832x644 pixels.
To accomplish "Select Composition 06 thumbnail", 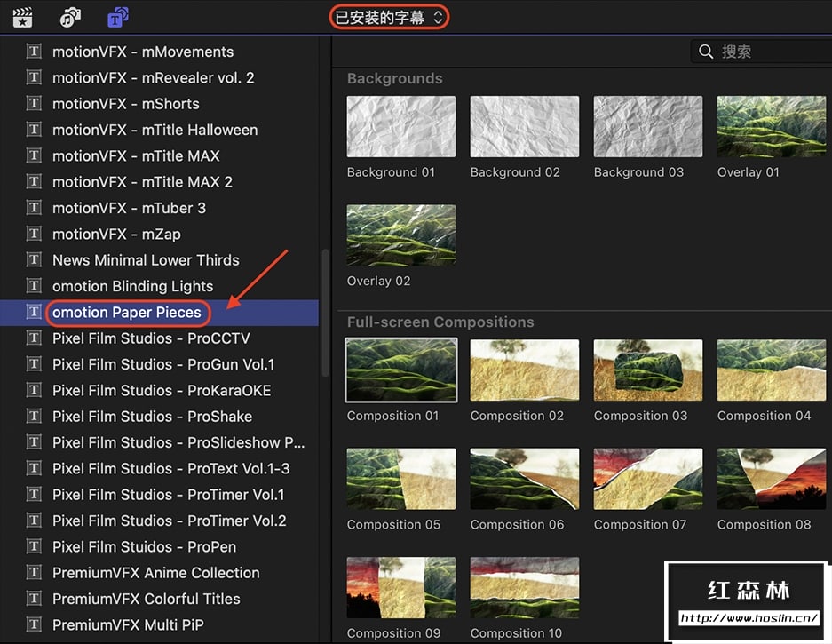I will pos(525,479).
